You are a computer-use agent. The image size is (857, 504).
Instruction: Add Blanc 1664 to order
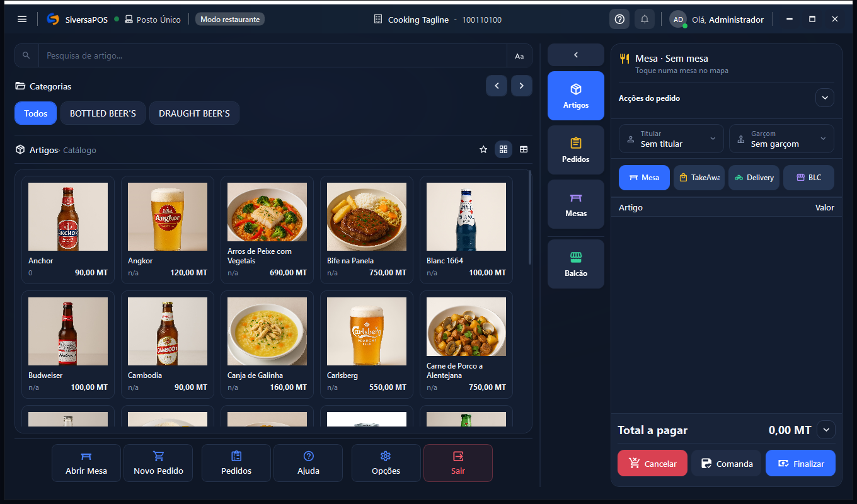click(x=466, y=230)
